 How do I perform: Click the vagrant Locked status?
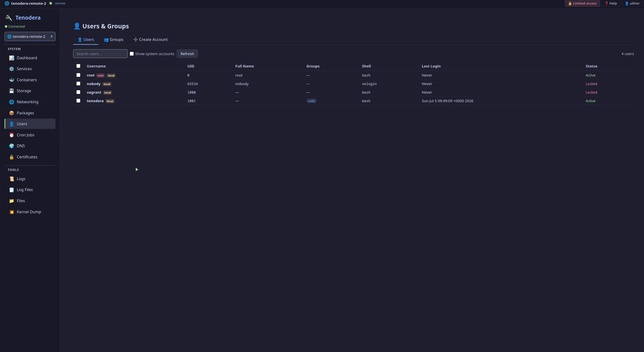[591, 92]
